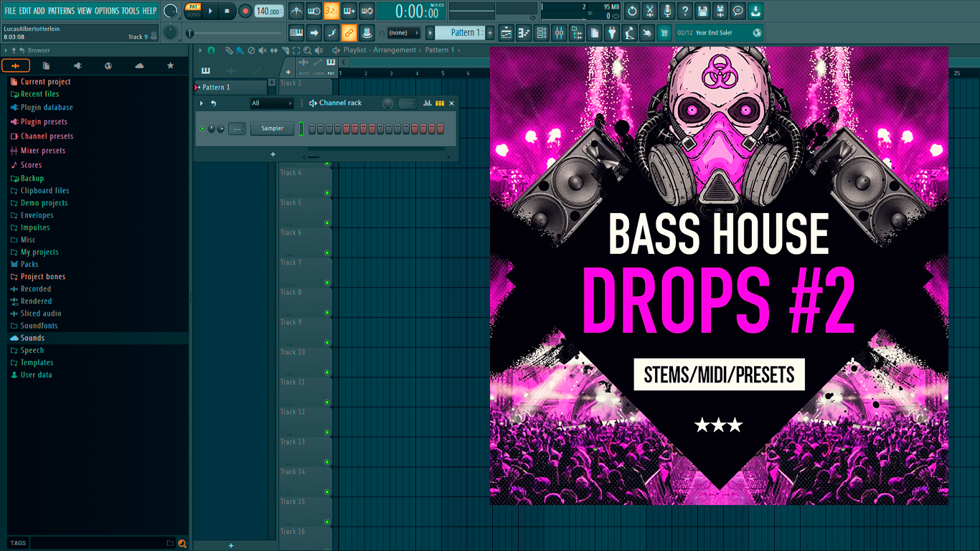Adjust the main volume knob
Viewport: 980px width, 551px height.
pos(170,11)
